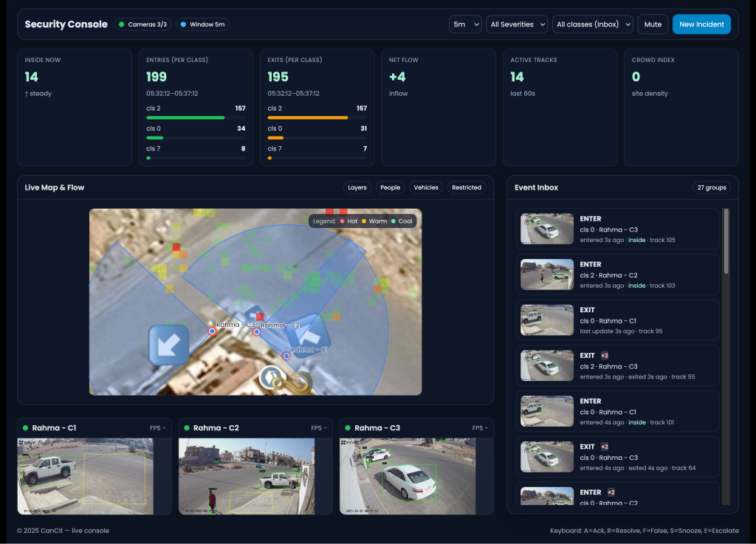The image size is (756, 544).
Task: Click the Rahma - C2 camera marker on map
Action: (257, 332)
